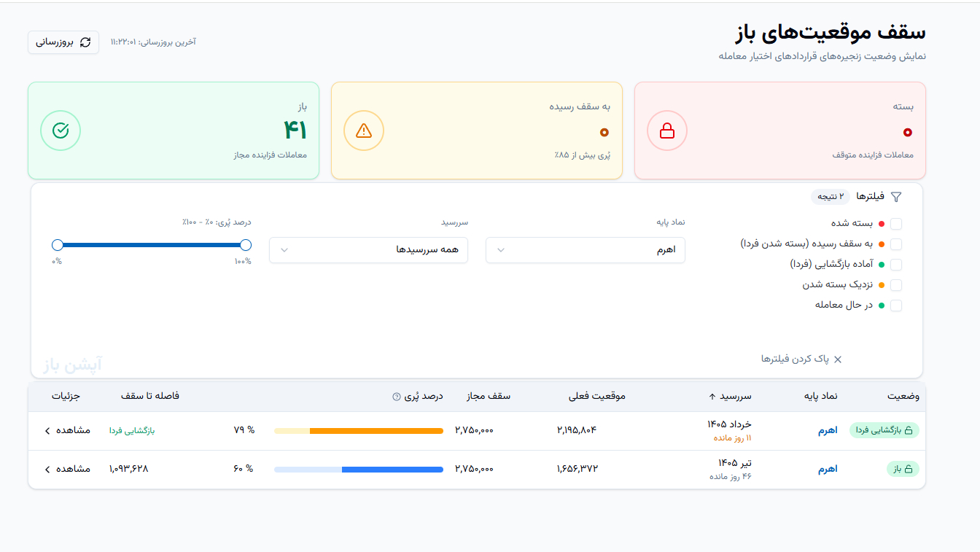The height and width of the screenshot is (552, 980).
Task: Click the help question-mark icon beside درصد پُری
Action: click(397, 397)
